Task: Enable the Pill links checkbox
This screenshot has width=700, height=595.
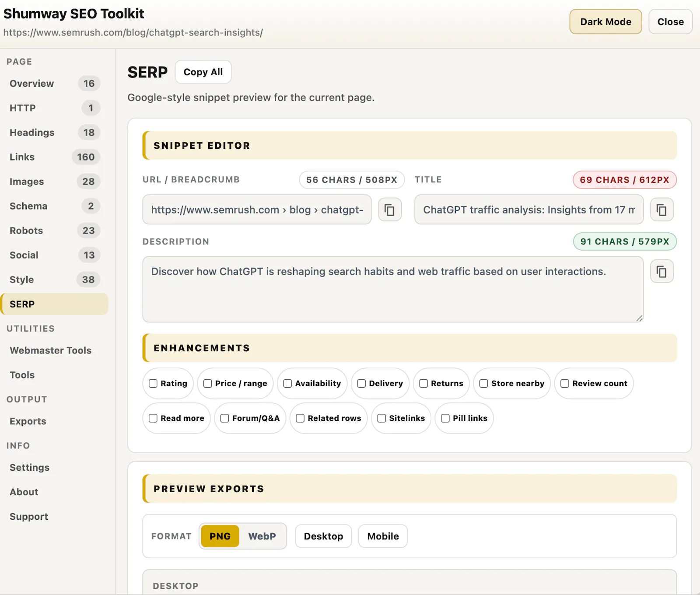Action: pos(445,418)
